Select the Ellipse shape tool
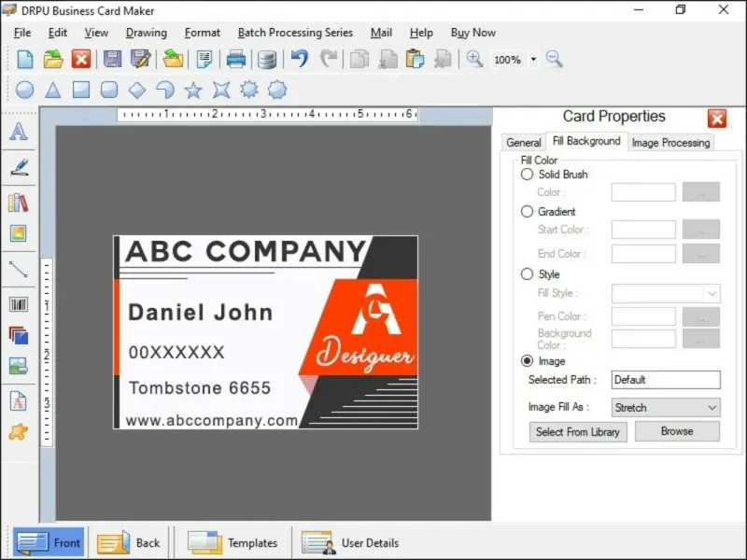The width and height of the screenshot is (747, 560). [25, 90]
